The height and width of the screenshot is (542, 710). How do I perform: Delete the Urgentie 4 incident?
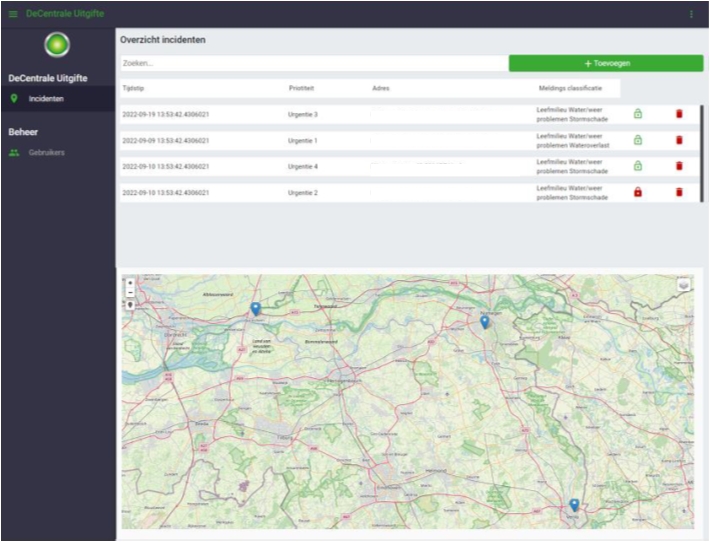[679, 166]
